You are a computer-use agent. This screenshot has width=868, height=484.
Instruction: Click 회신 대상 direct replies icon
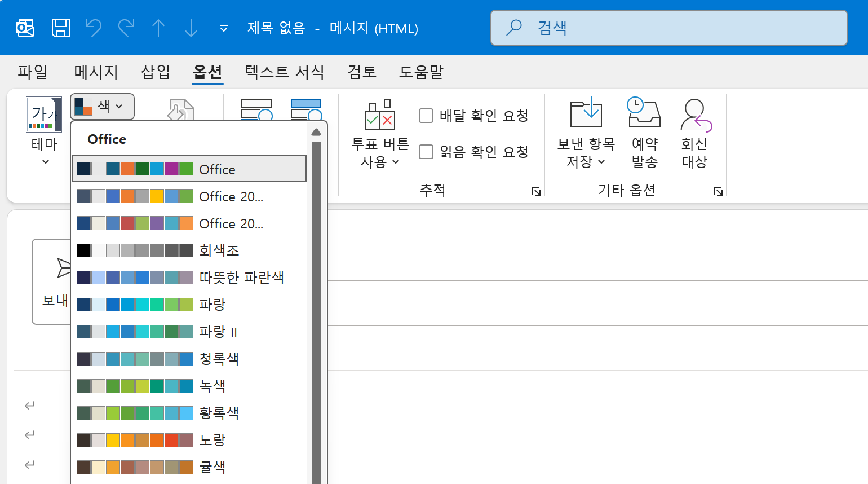click(696, 115)
